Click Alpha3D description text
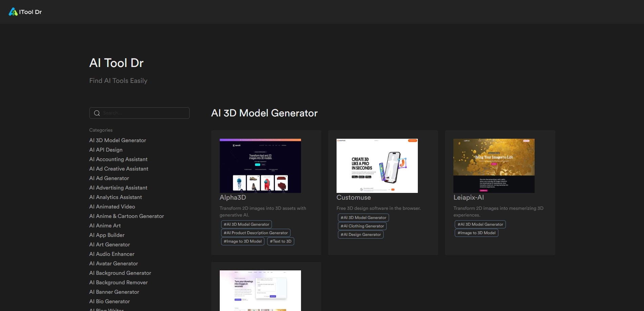 263,212
